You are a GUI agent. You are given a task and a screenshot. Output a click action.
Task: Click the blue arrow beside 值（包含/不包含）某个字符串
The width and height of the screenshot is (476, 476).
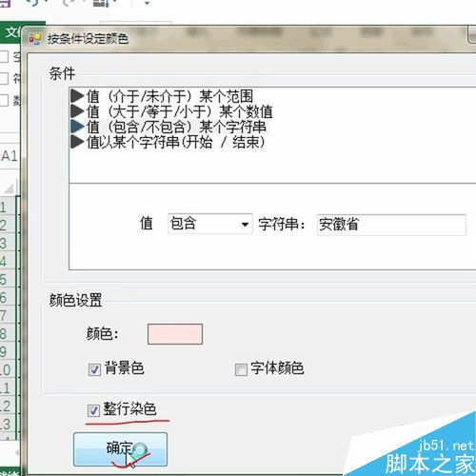pyautogui.click(x=77, y=127)
